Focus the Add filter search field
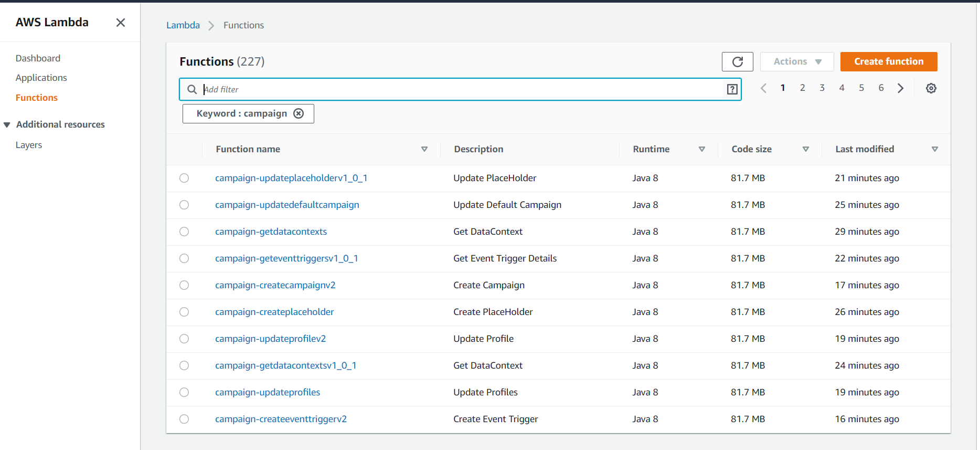Image resolution: width=980 pixels, height=450 pixels. point(462,89)
